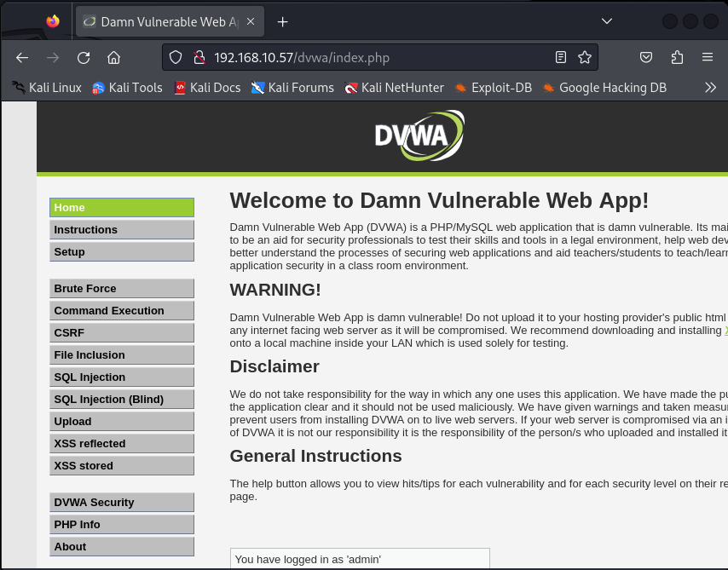The width and height of the screenshot is (728, 570).
Task: Click the General Instructions heading
Action: coord(315,456)
